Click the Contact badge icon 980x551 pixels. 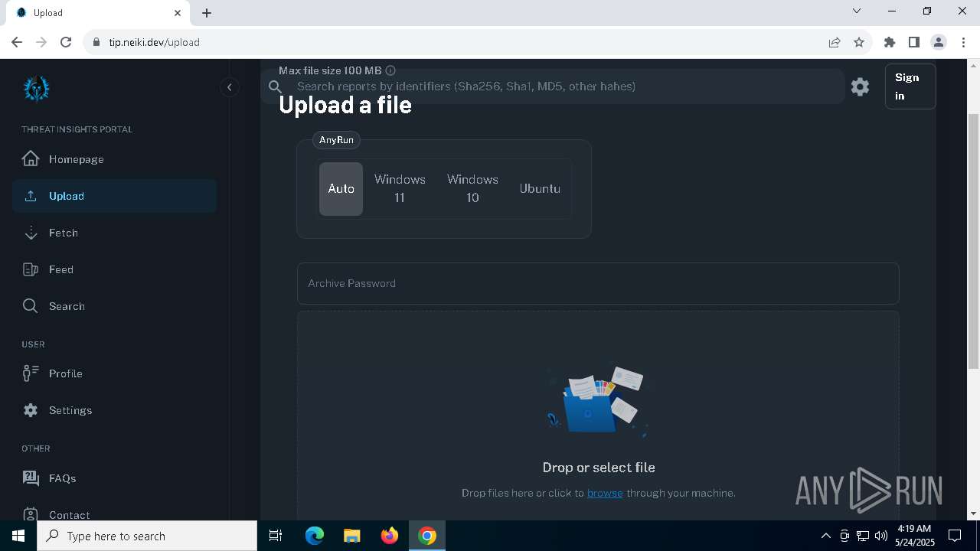coord(31,514)
